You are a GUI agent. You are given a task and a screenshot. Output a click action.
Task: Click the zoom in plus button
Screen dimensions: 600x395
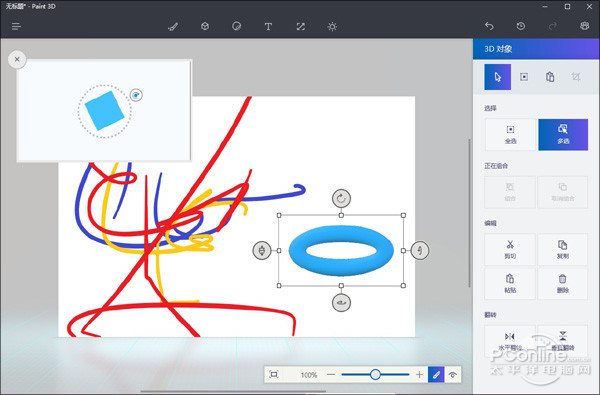pyautogui.click(x=419, y=374)
